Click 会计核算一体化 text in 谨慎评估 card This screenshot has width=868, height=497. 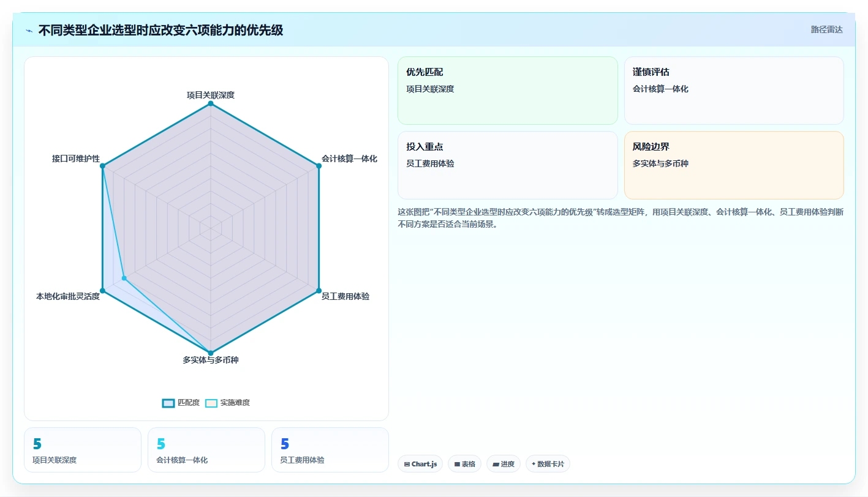coord(660,89)
